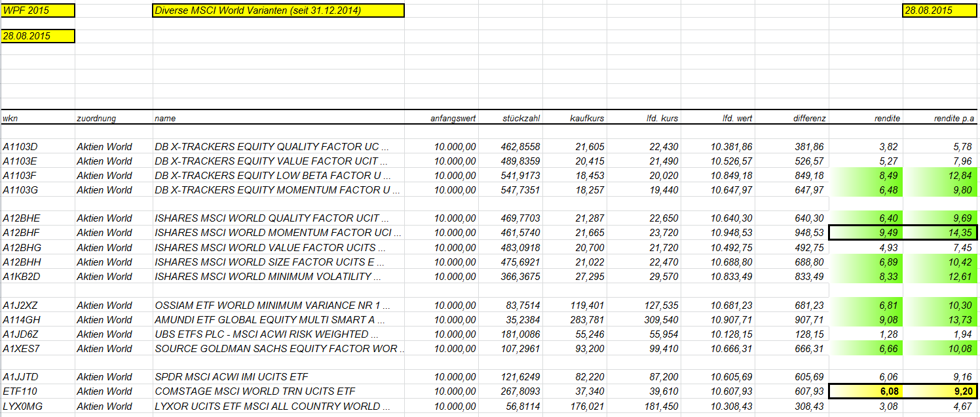Select the wkn cell A1KB2D
Image resolution: width=980 pixels, height=417 pixels.
point(37,276)
